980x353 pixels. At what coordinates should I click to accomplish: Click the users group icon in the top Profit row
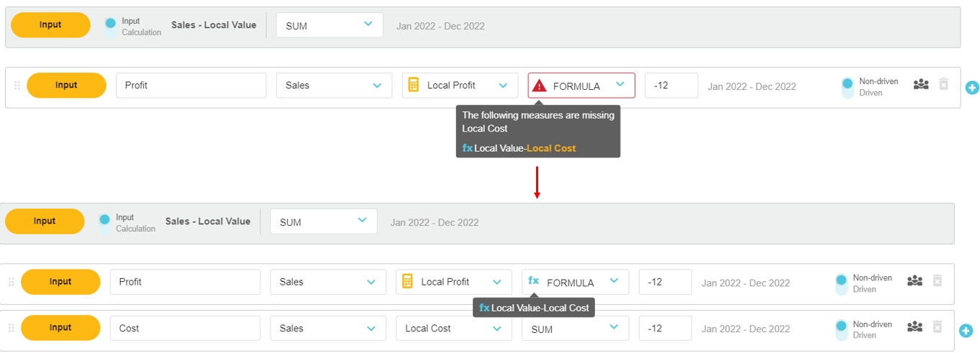tap(921, 85)
